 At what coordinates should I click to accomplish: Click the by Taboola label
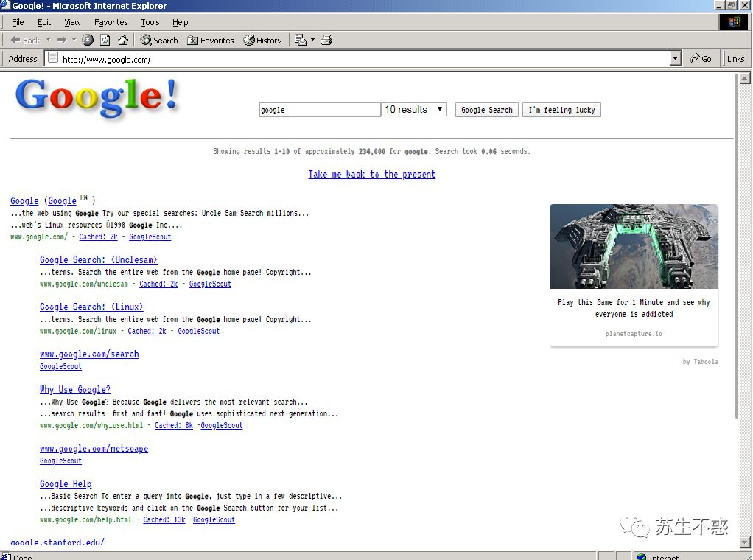coord(700,362)
